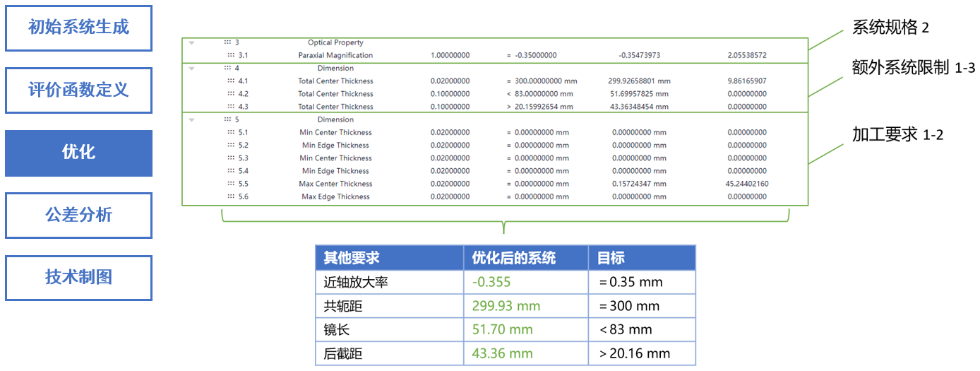The width and height of the screenshot is (980, 371).
Task: Collapse the group 4 Dimension section
Action: 191,69
